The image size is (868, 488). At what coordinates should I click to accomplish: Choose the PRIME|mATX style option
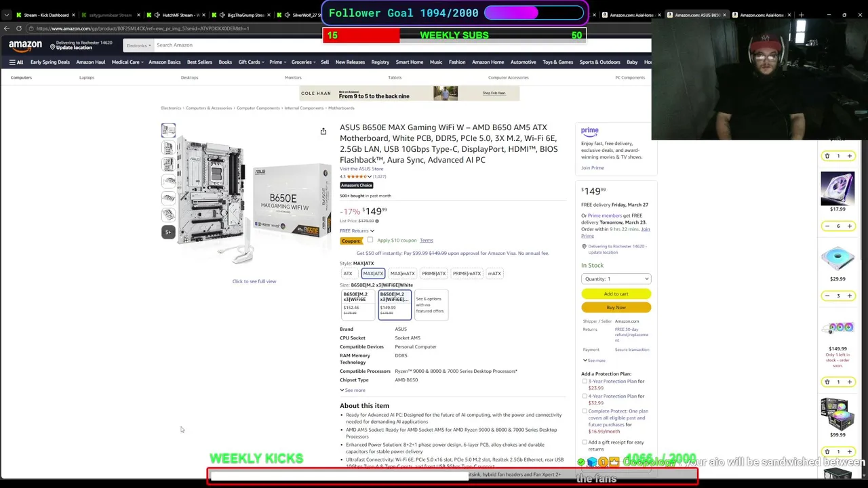[467, 274]
